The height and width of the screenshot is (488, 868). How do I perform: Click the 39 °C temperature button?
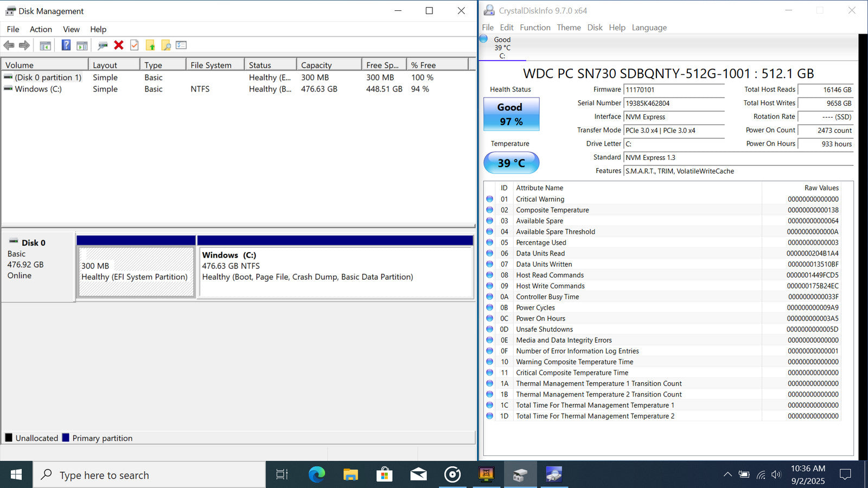511,163
